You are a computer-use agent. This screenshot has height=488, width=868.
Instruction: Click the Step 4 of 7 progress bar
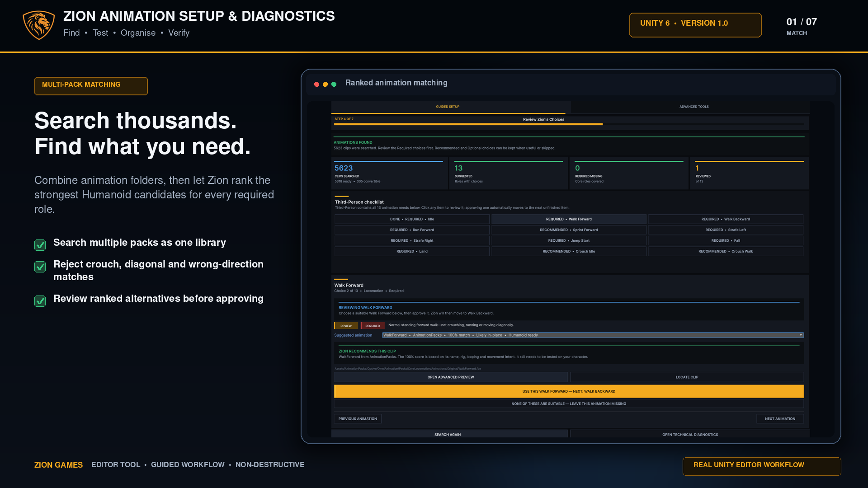[570, 124]
